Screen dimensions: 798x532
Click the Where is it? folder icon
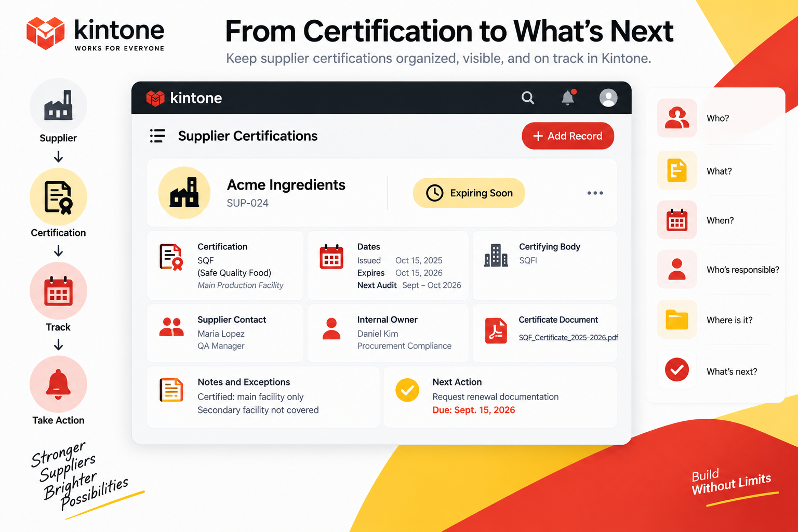677,320
